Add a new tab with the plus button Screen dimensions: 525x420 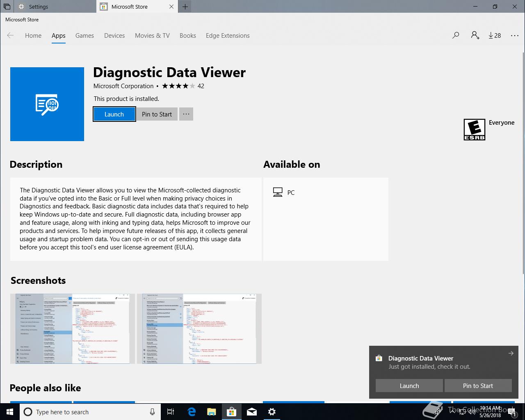[185, 7]
